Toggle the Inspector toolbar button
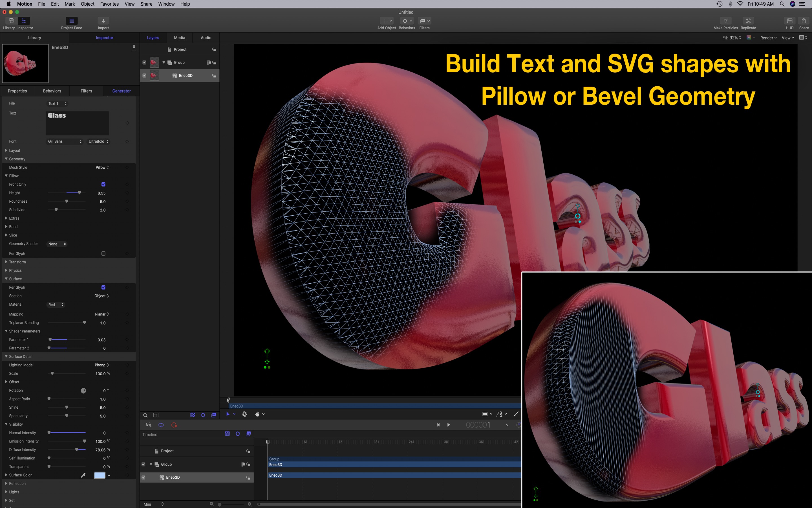This screenshot has height=508, width=812. pos(24,21)
